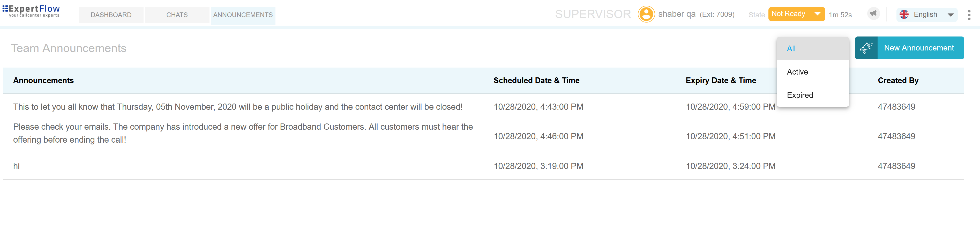Click the 'hi' announcement row
Viewport: 980px width, 249px height.
(x=16, y=166)
